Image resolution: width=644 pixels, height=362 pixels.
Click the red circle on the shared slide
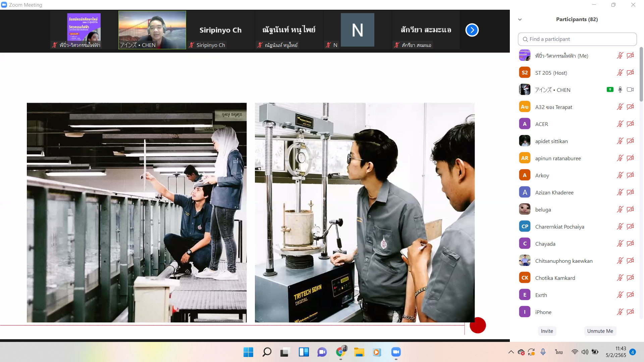(x=478, y=325)
